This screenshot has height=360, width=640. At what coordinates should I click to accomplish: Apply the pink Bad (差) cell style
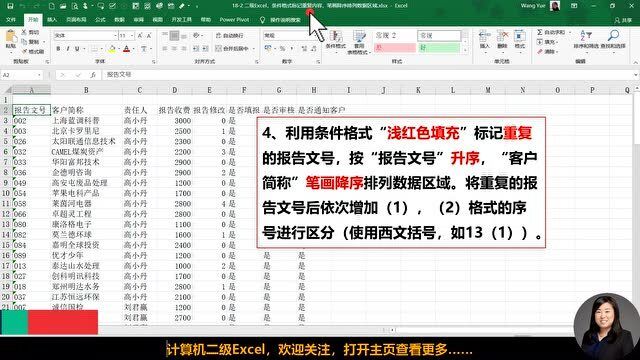point(395,48)
